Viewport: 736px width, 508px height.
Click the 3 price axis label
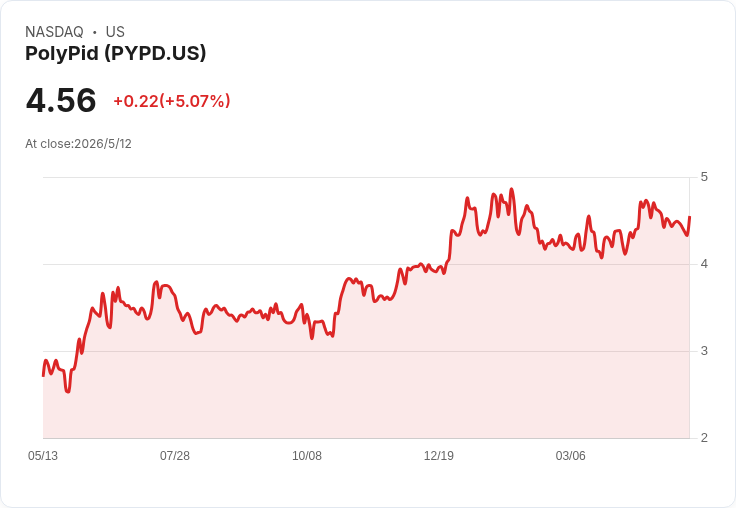tap(704, 351)
